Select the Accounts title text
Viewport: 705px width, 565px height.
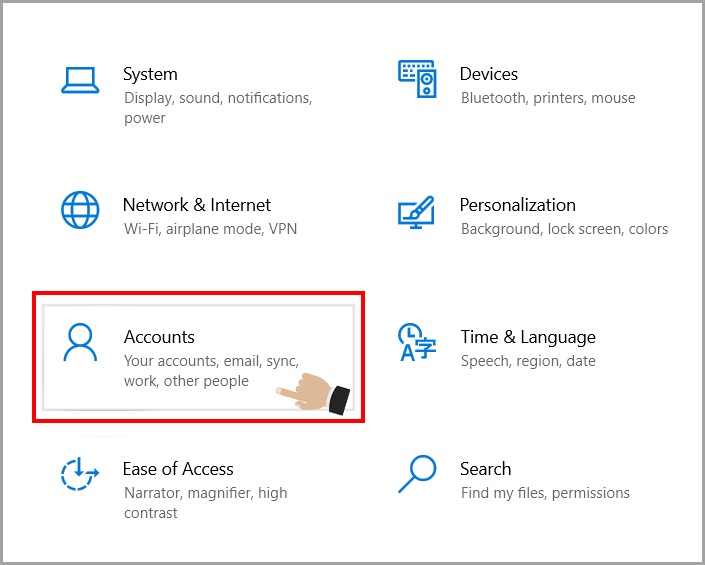(x=159, y=337)
